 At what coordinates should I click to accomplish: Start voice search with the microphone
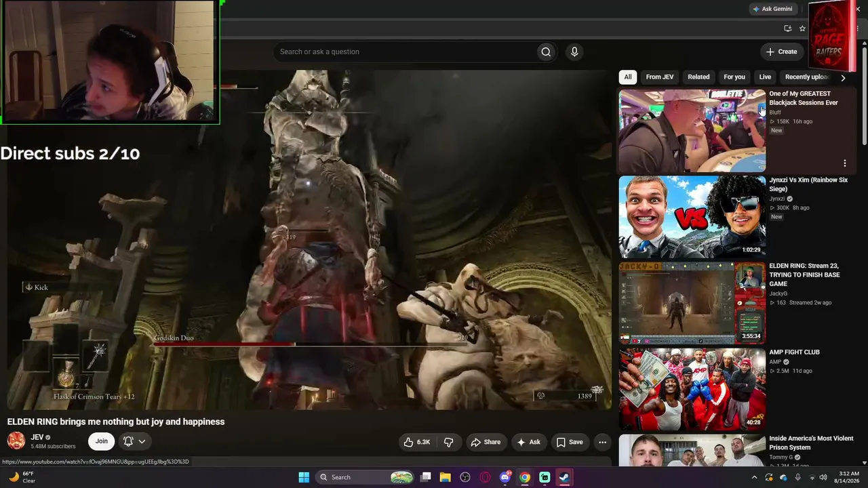point(574,52)
